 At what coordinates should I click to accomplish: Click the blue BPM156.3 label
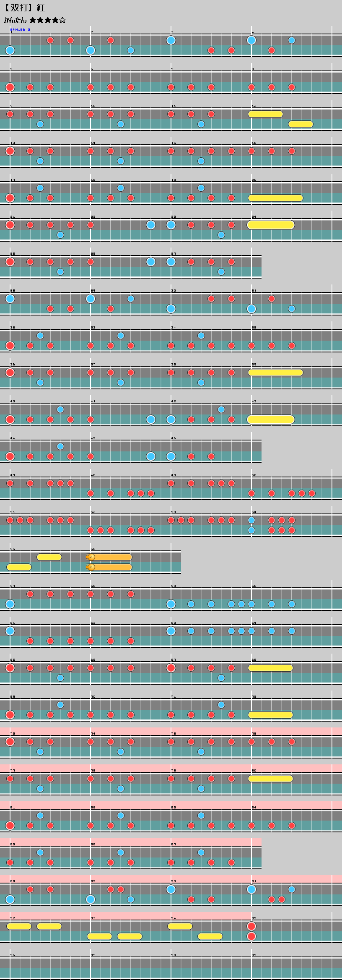(20, 30)
